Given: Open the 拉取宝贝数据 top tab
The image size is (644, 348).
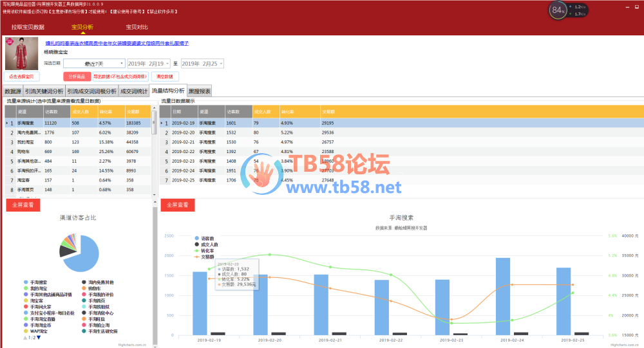Looking at the screenshot, I should tap(28, 27).
